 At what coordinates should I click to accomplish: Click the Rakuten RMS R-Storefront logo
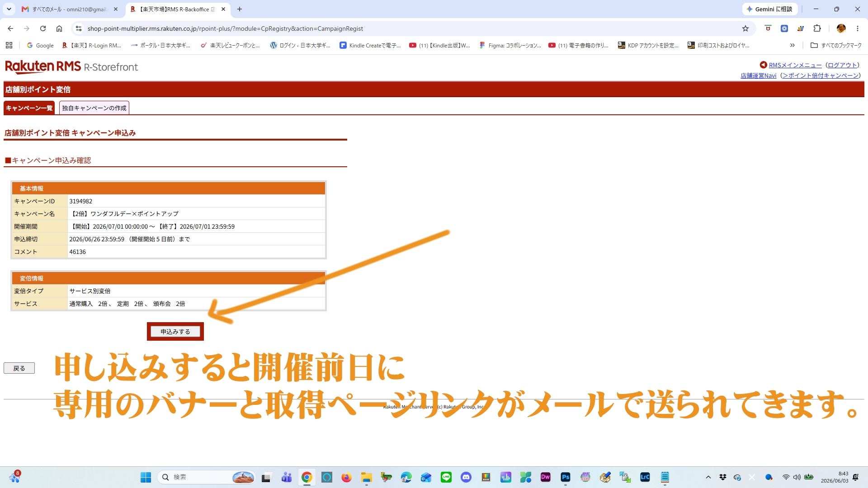click(71, 67)
